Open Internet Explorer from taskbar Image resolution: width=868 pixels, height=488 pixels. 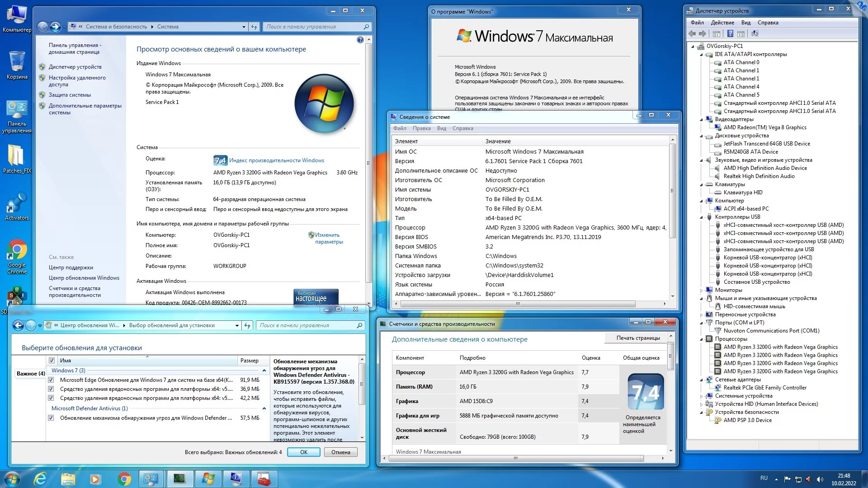[x=40, y=479]
